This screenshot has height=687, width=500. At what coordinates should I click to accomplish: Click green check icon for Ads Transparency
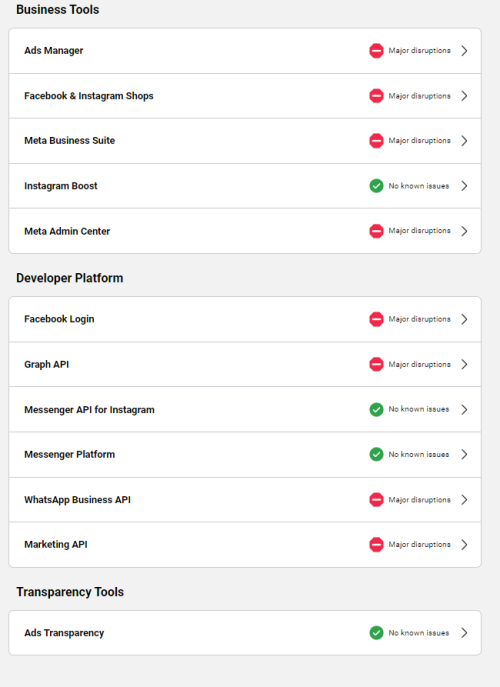tap(376, 633)
